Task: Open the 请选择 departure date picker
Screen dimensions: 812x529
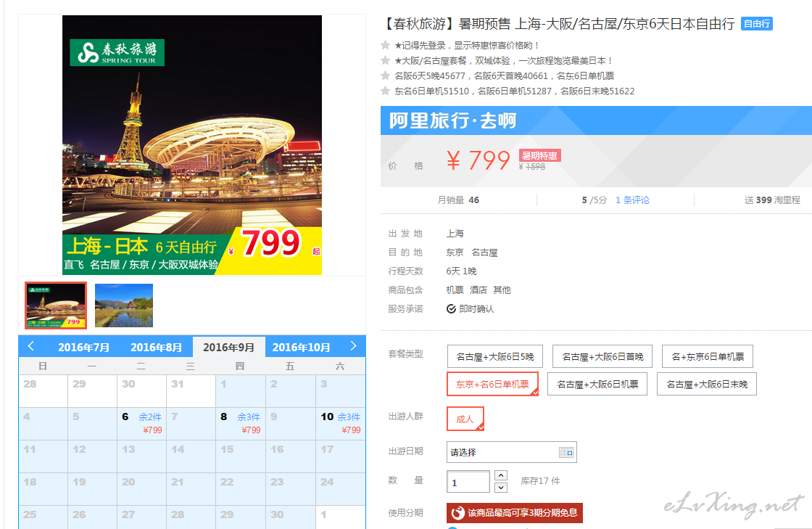Action: point(512,452)
